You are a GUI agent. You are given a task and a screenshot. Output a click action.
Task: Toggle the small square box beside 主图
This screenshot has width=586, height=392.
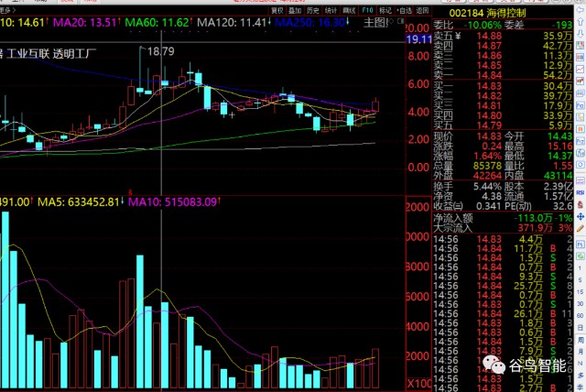[x=401, y=21]
